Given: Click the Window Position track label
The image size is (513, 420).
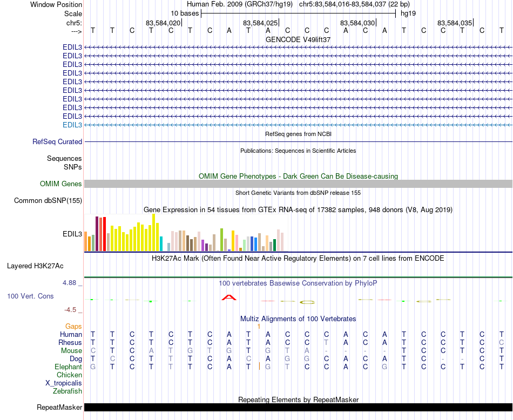Looking at the screenshot, I should click(x=56, y=4).
